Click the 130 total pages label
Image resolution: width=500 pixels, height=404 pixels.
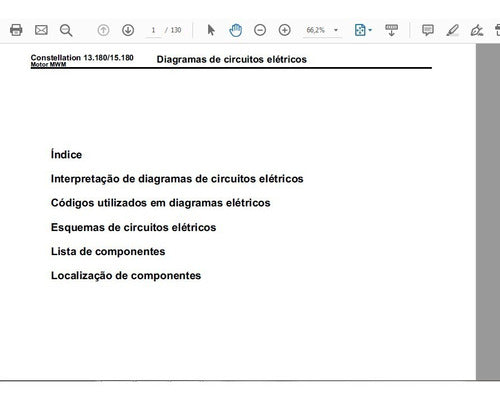176,30
